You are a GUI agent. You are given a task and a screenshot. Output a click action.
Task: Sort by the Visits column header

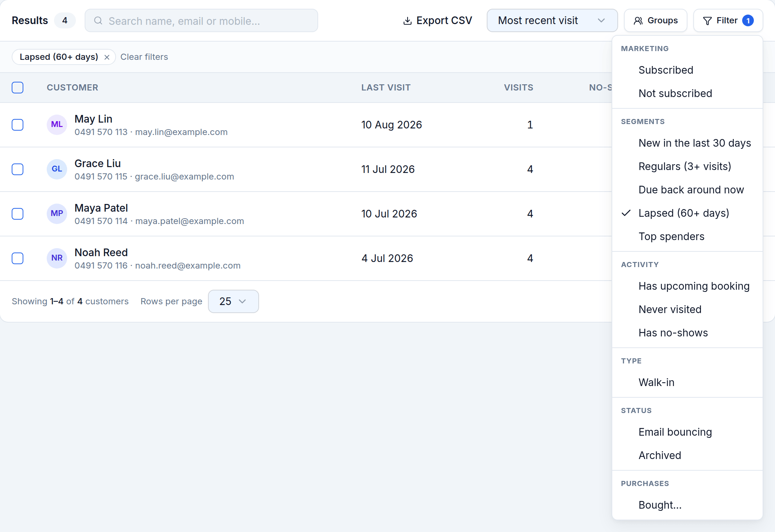(518, 88)
